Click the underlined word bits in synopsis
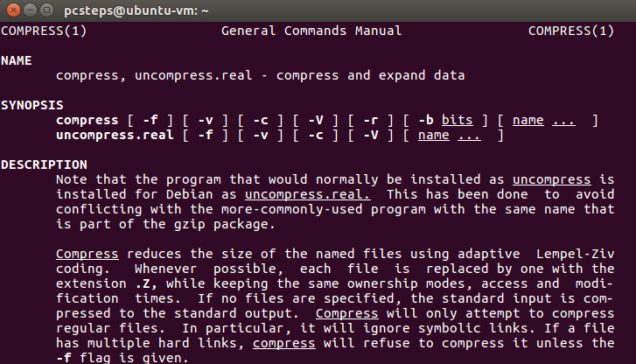This screenshot has width=636, height=364. pyautogui.click(x=458, y=120)
